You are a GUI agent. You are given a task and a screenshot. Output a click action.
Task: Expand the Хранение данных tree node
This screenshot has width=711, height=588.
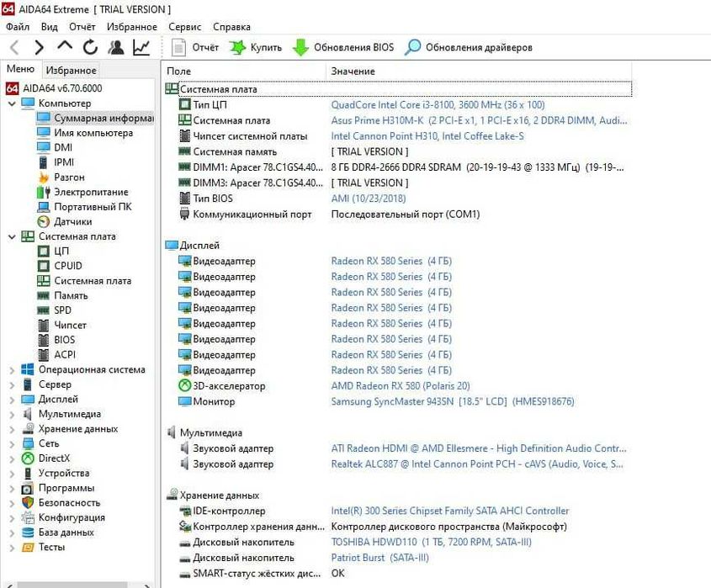(12, 429)
